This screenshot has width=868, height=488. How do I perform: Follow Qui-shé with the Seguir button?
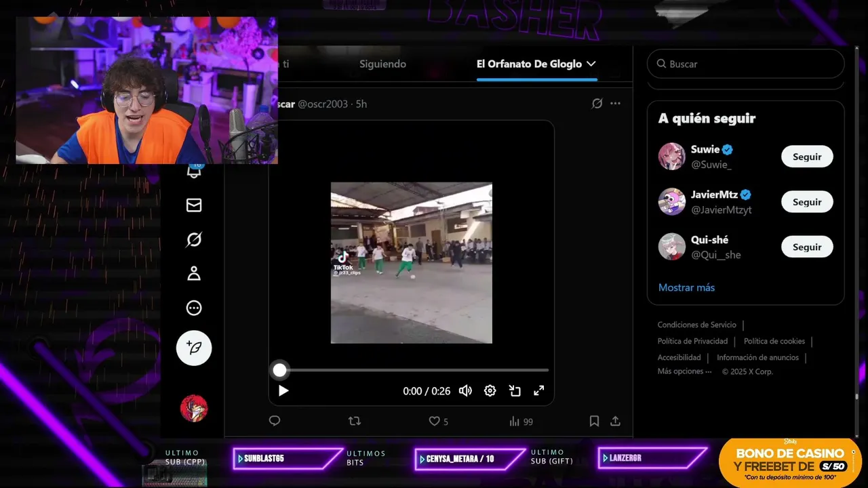[807, 247]
